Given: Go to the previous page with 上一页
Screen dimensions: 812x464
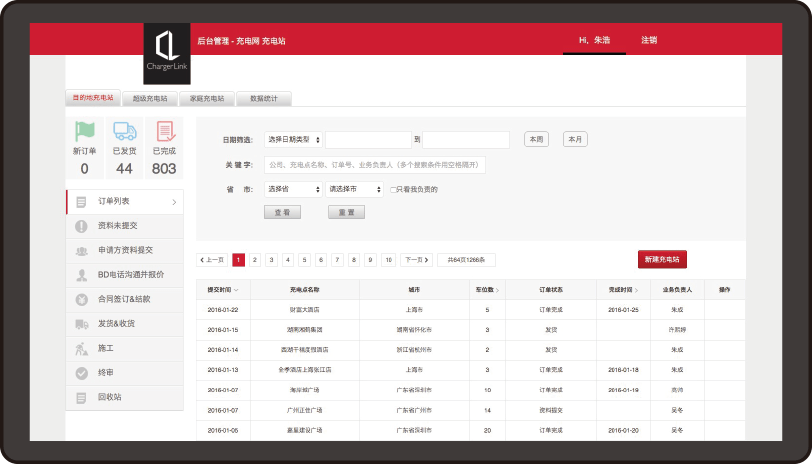Looking at the screenshot, I should click(213, 260).
